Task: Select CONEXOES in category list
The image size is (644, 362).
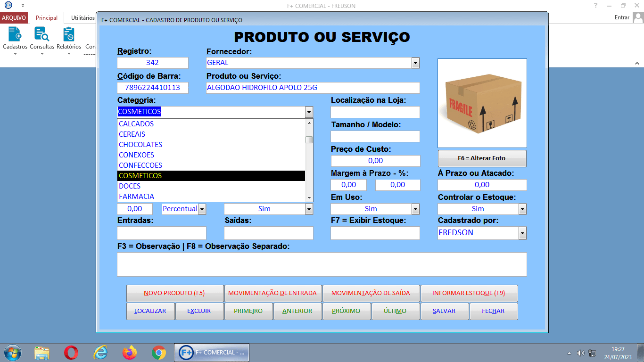Action: tap(211, 155)
